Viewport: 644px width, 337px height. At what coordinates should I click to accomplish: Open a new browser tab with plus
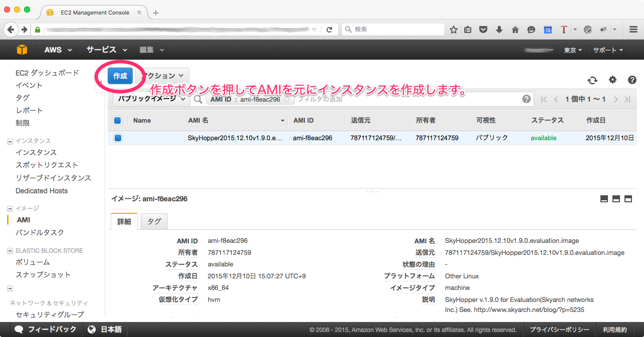156,13
